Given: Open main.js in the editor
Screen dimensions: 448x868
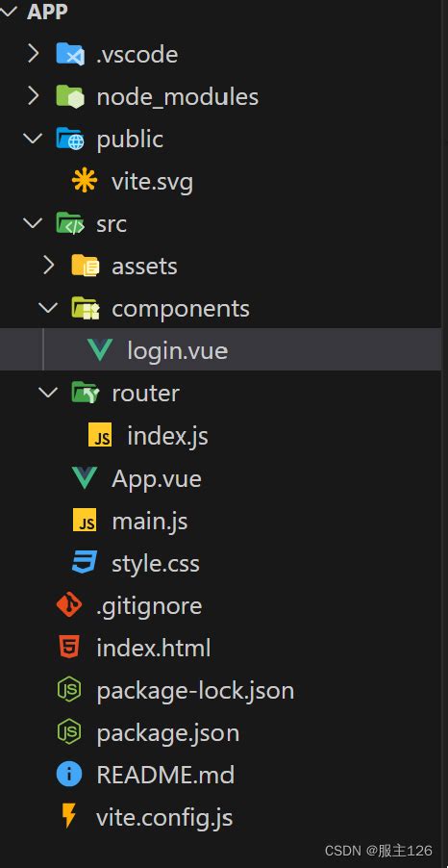Looking at the screenshot, I should tap(149, 522).
